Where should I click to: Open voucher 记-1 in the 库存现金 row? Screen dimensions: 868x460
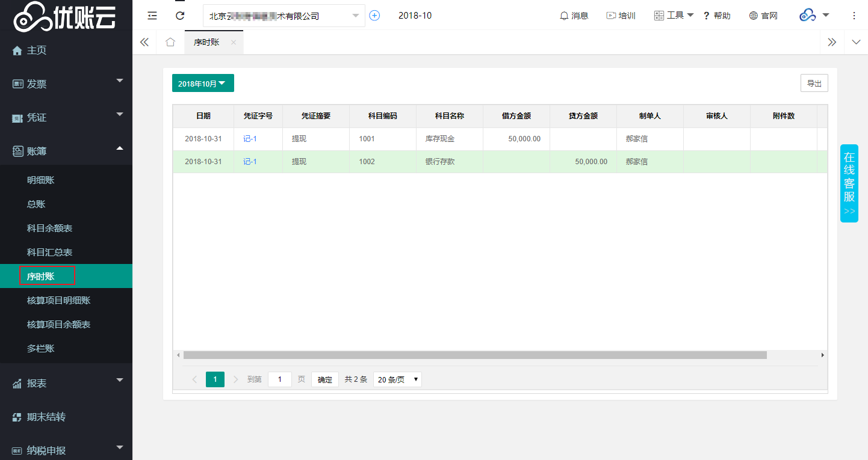tap(250, 139)
